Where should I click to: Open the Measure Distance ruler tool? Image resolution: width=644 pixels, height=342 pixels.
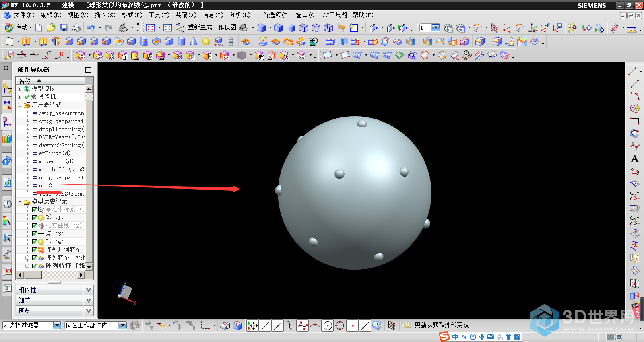click(x=632, y=29)
